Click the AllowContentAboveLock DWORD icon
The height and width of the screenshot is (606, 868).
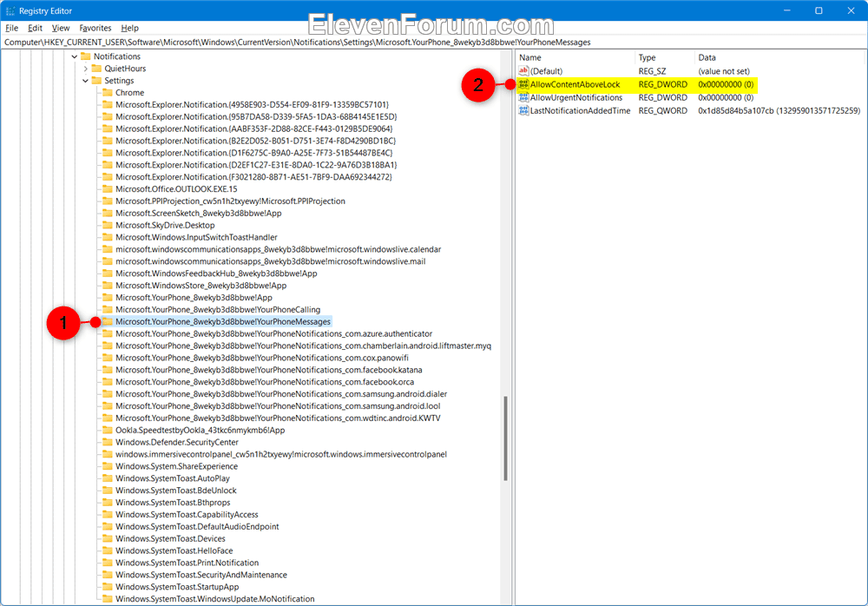[x=523, y=84]
